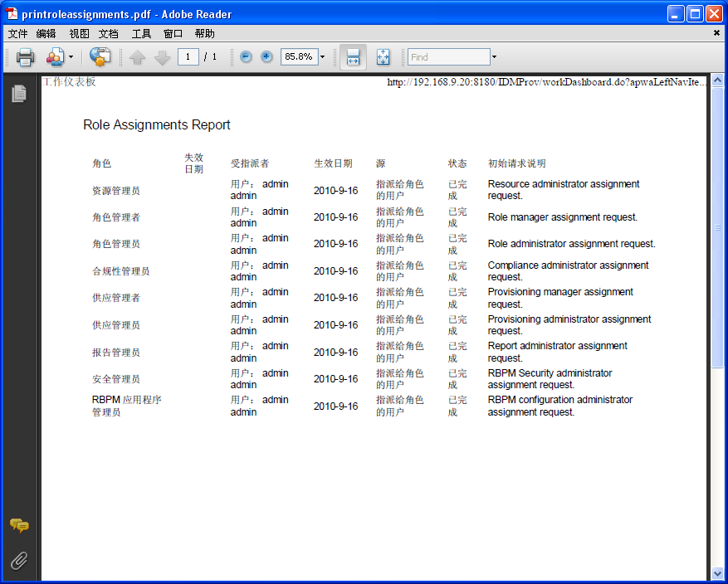
Task: Click 'Compliance administrator assignment request.' text
Action: [569, 271]
